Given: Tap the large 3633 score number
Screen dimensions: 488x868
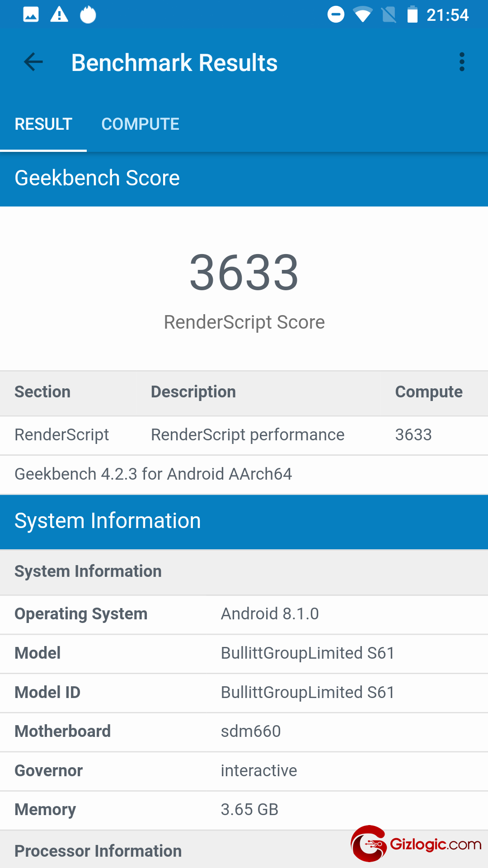Looking at the screenshot, I should pos(244,272).
